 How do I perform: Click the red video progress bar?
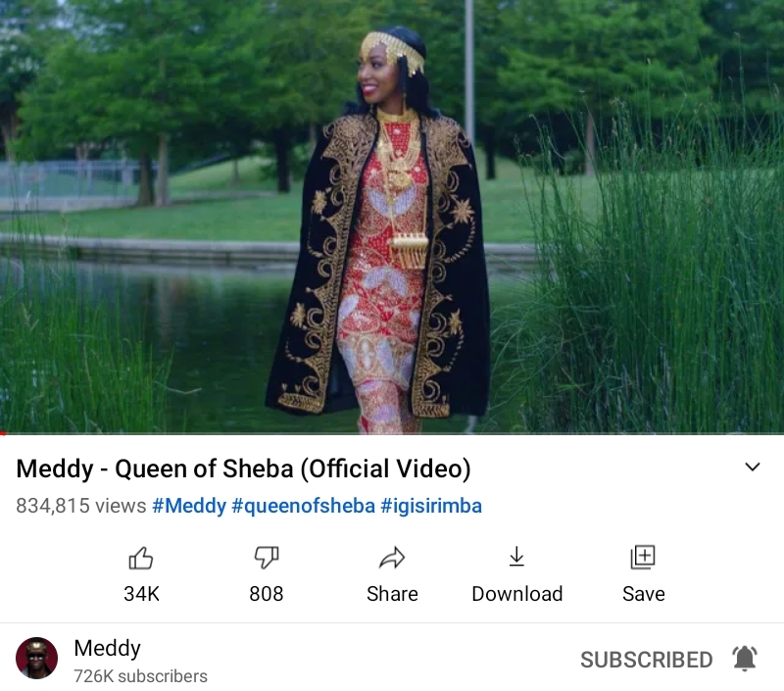pyautogui.click(x=392, y=433)
